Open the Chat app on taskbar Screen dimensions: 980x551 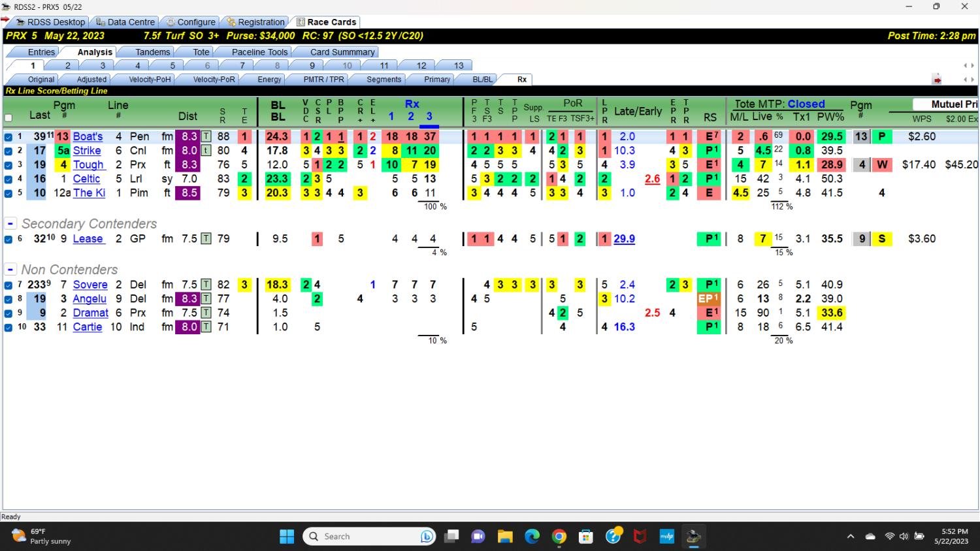click(x=478, y=537)
